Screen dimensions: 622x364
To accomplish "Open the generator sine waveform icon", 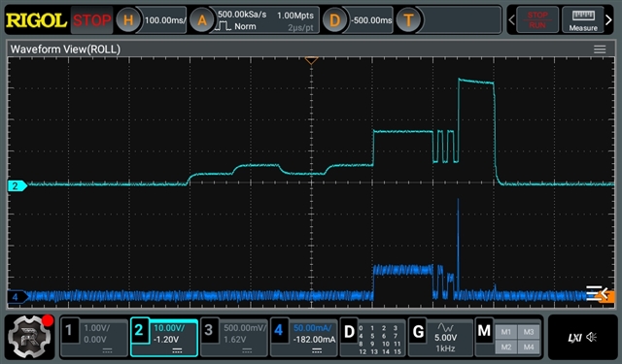I will 445,327.
